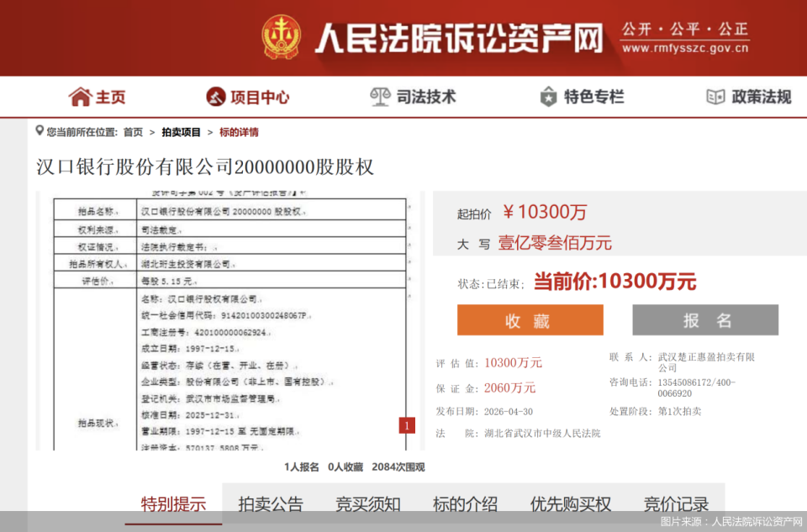Click the site title 人民法院诉讼资产网
The height and width of the screenshot is (532, 807).
click(459, 38)
